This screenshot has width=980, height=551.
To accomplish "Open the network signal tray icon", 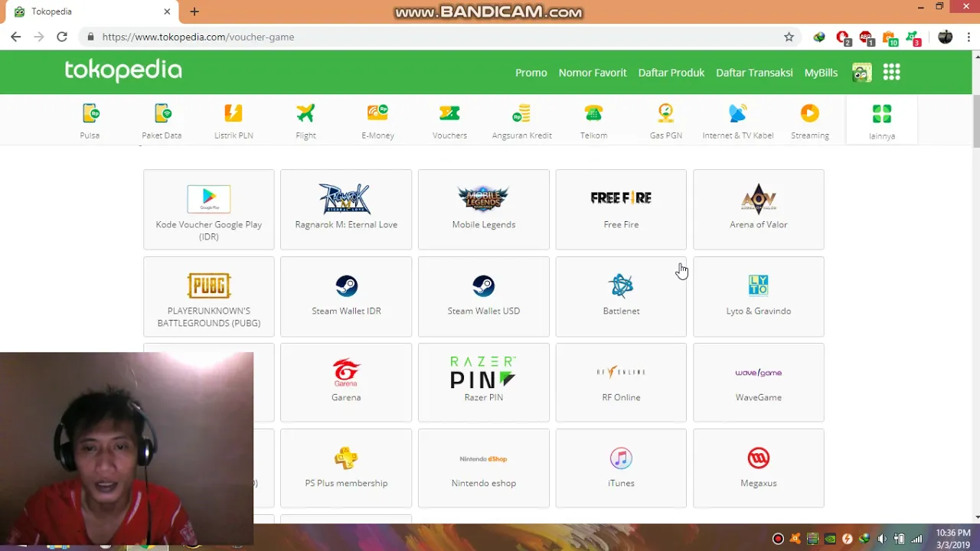I will pyautogui.click(x=916, y=539).
